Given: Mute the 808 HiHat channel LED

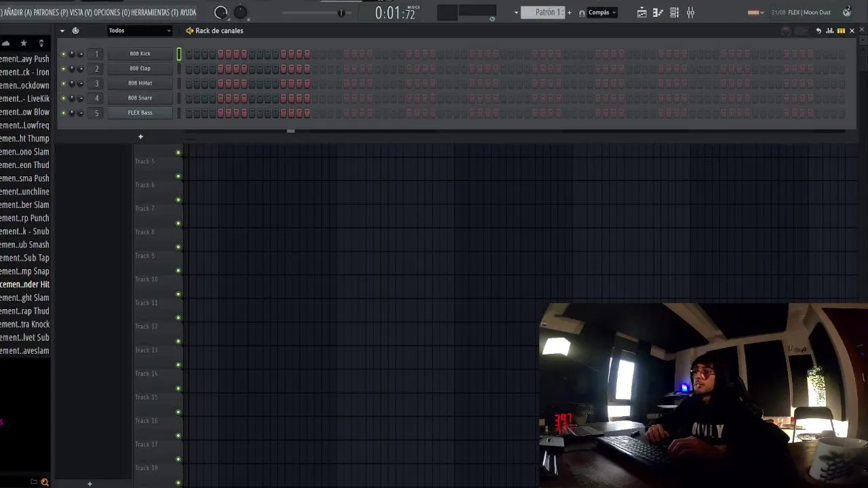Looking at the screenshot, I should 63,83.
